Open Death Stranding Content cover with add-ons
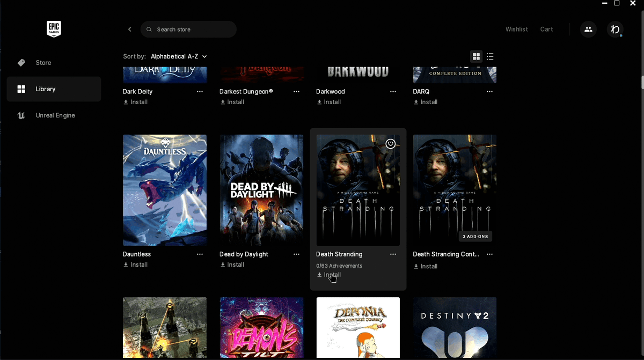 pyautogui.click(x=455, y=190)
